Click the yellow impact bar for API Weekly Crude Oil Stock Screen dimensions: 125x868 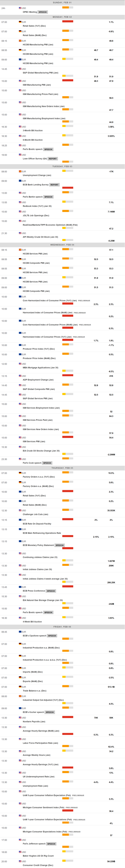(x=64, y=240)
